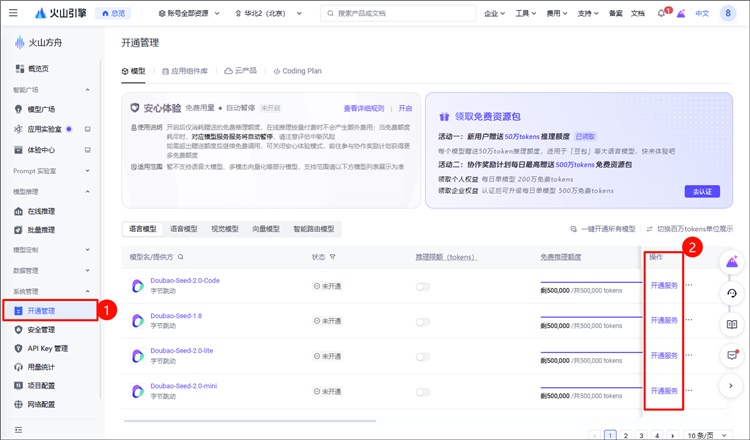This screenshot has width=750, height=440.
Task: Open the hamburger menu at top left
Action: (13, 14)
